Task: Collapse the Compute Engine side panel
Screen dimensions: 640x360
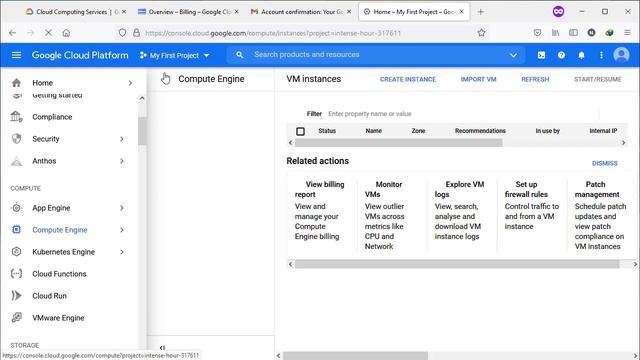Action: (162, 347)
